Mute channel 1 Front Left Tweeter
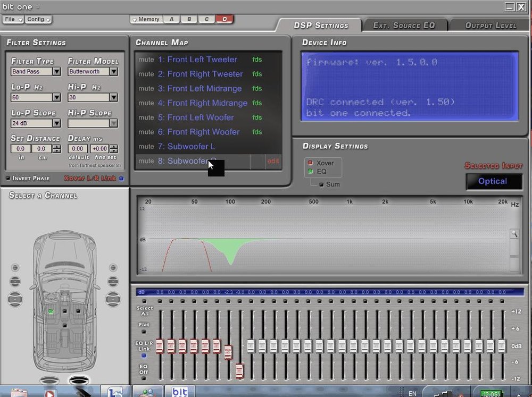The image size is (532, 397). (146, 60)
